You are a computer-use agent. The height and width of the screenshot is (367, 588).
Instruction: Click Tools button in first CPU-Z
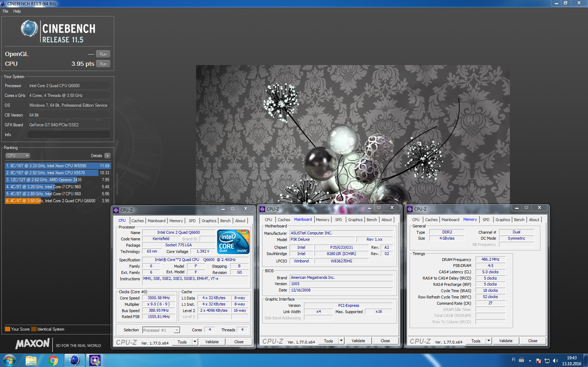click(182, 342)
